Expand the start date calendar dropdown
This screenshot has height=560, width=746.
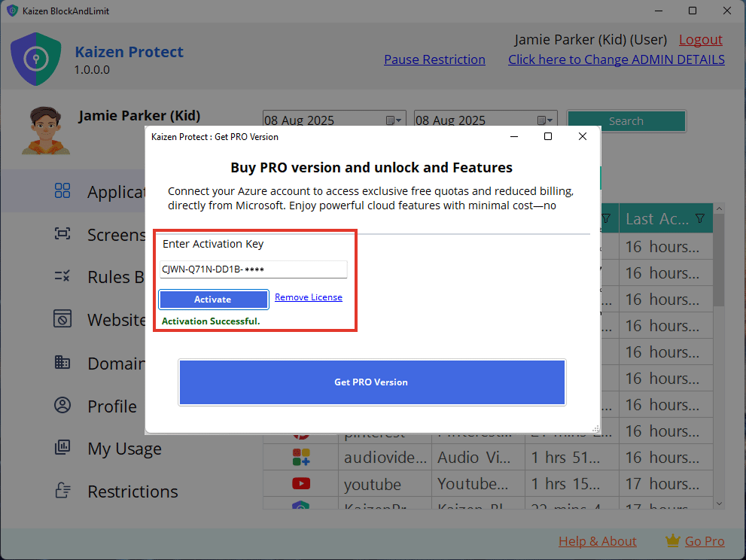pos(394,120)
